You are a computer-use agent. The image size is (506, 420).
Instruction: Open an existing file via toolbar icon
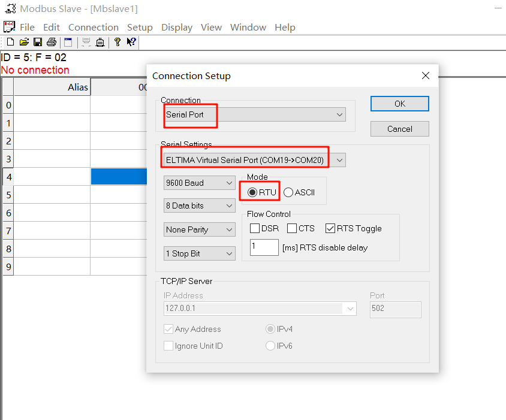24,42
